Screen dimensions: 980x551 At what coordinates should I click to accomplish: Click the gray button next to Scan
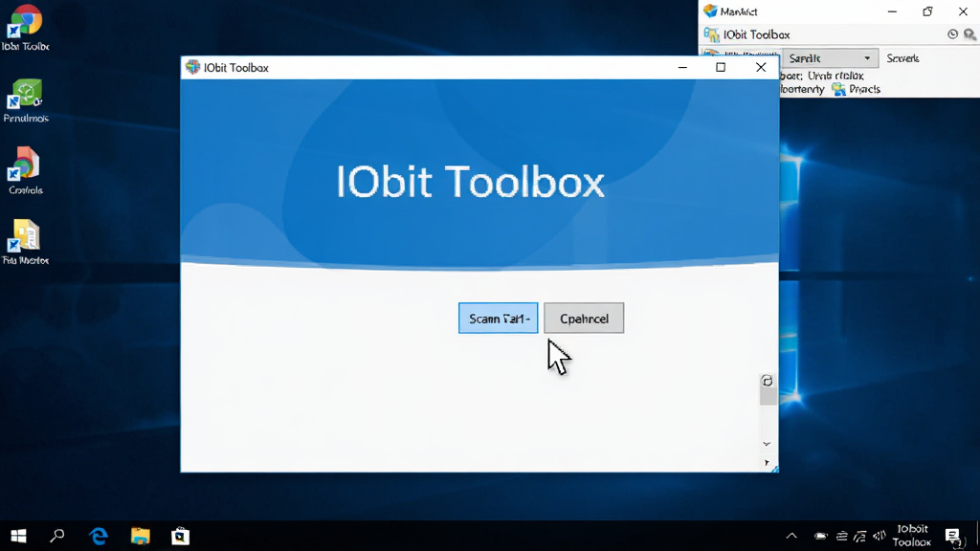coord(584,318)
